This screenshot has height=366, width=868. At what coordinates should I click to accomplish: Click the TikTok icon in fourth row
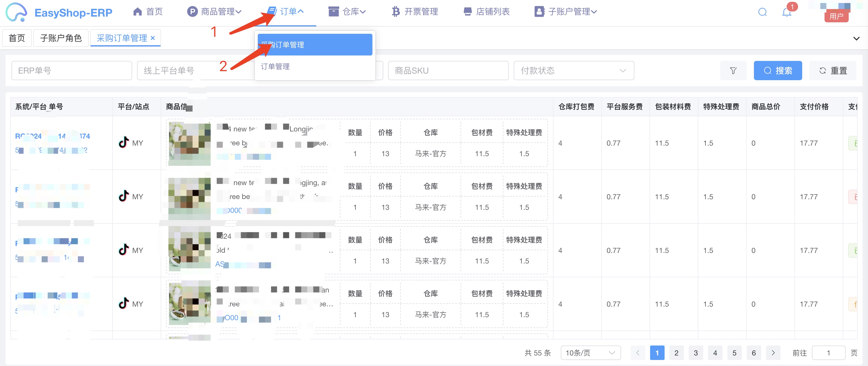(x=124, y=303)
